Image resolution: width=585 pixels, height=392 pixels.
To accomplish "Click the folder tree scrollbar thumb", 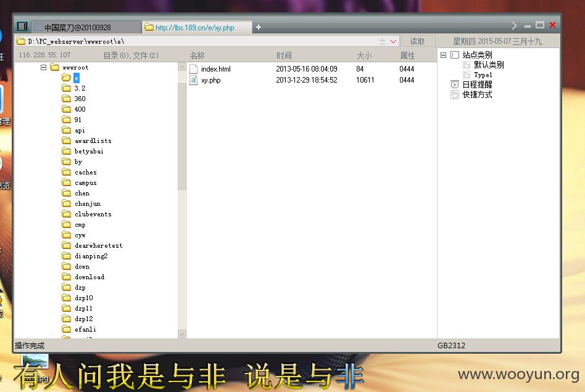I will [182, 136].
